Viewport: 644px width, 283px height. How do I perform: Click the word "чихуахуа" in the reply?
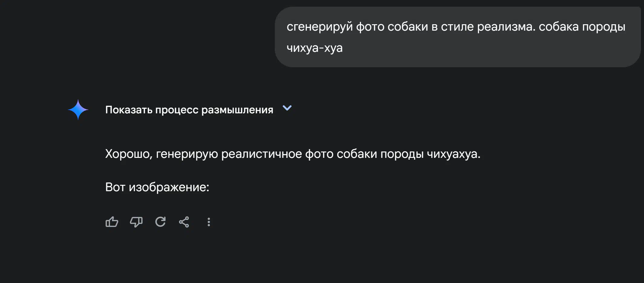coord(452,154)
